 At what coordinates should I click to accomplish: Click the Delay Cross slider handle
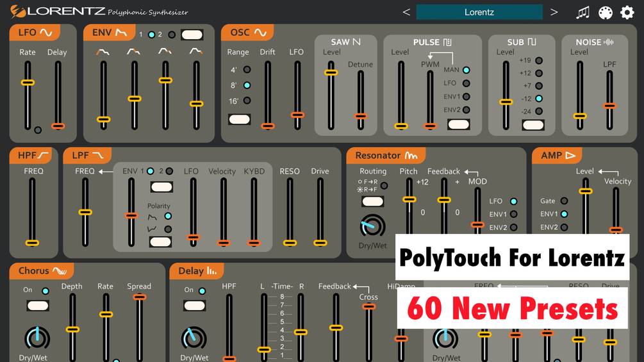[369, 306]
